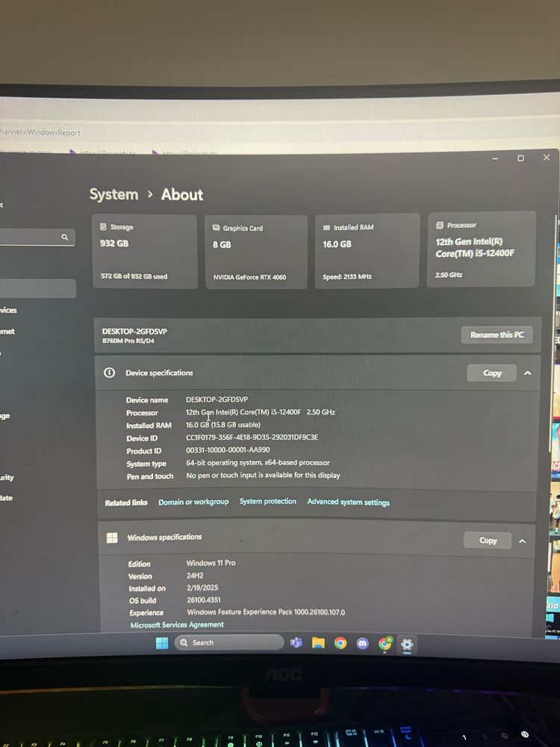The image size is (560, 747).
Task: Select the Device ID value text
Action: (x=252, y=437)
